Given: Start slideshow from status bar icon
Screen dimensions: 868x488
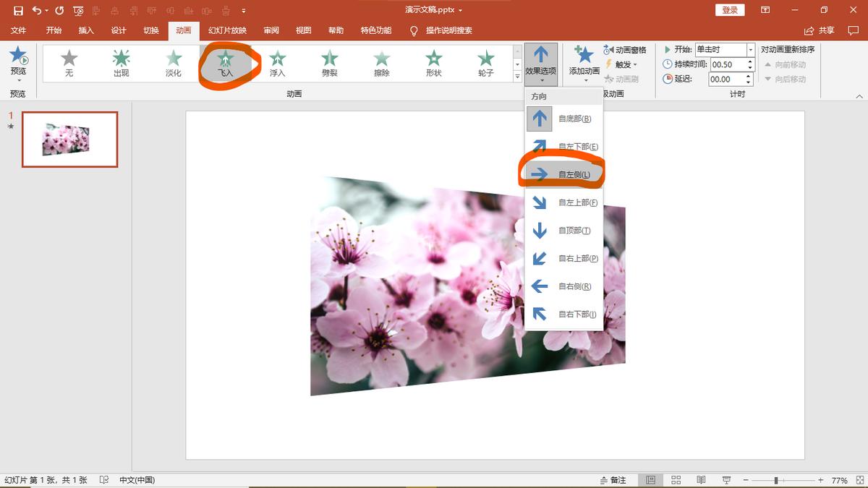Looking at the screenshot, I should click(726, 480).
